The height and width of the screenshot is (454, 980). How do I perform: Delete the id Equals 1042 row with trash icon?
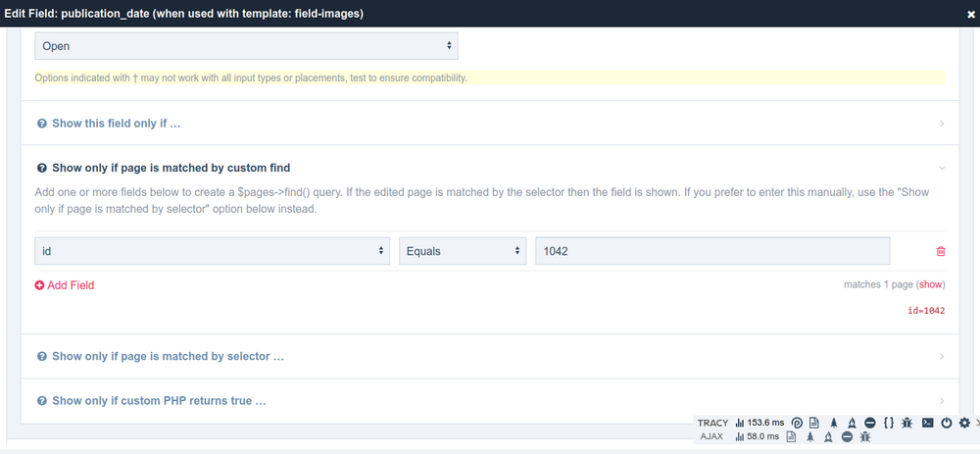[x=941, y=251]
